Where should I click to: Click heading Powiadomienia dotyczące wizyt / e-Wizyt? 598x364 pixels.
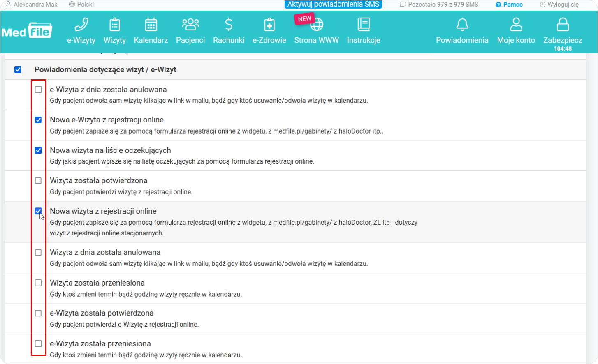coord(105,70)
